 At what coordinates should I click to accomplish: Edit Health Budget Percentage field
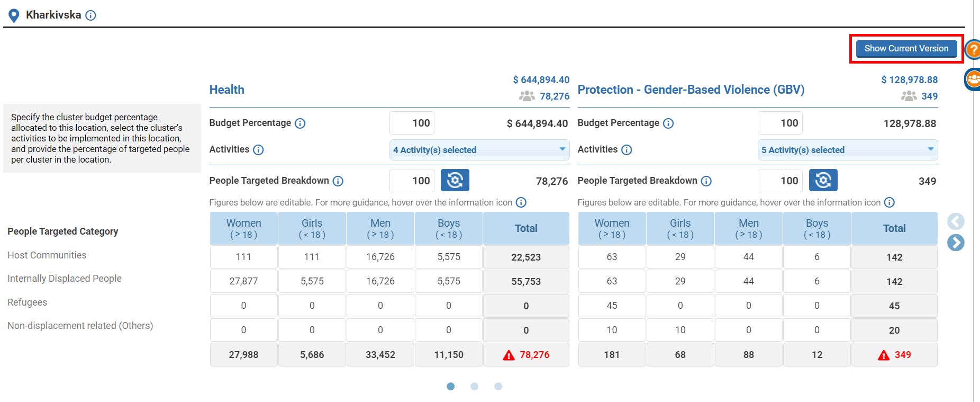pyautogui.click(x=412, y=123)
